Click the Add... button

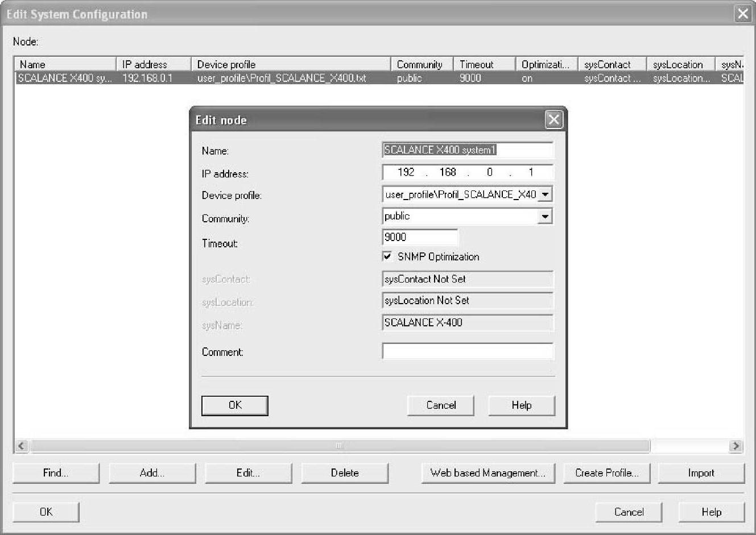tap(152, 473)
